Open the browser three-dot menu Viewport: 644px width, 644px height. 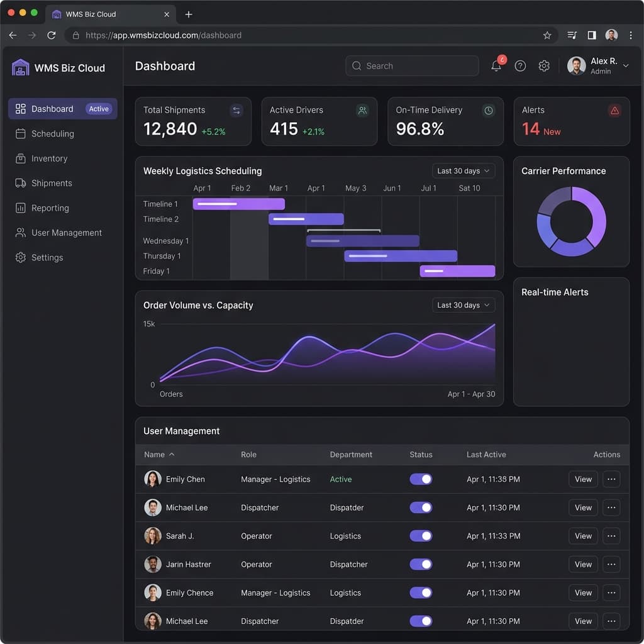coord(631,35)
